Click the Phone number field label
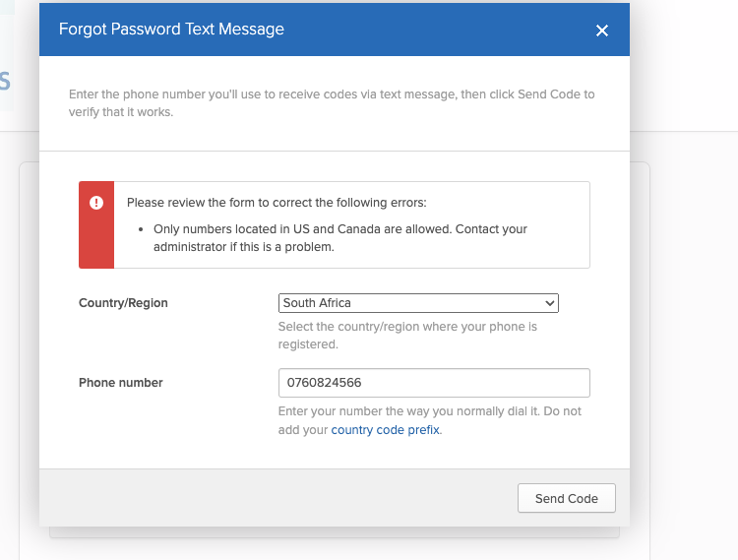 click(121, 382)
